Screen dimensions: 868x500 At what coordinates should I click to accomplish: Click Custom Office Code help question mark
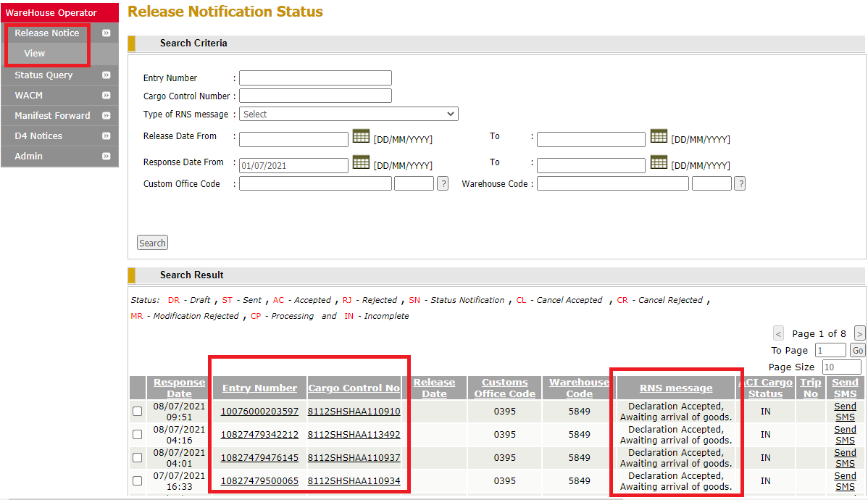(x=443, y=183)
